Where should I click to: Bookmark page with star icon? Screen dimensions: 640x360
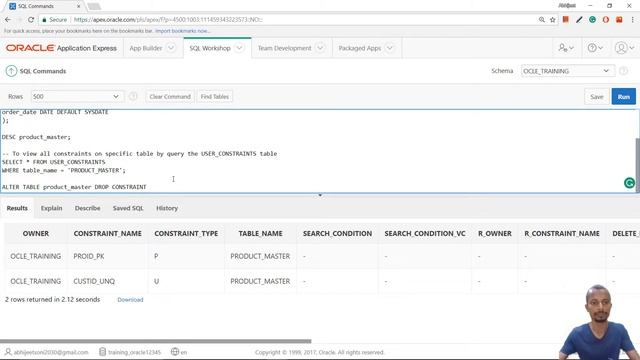[x=553, y=20]
